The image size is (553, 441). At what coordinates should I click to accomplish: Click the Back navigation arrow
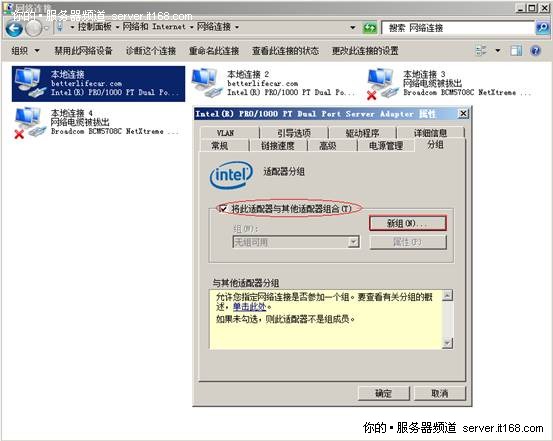[x=14, y=28]
